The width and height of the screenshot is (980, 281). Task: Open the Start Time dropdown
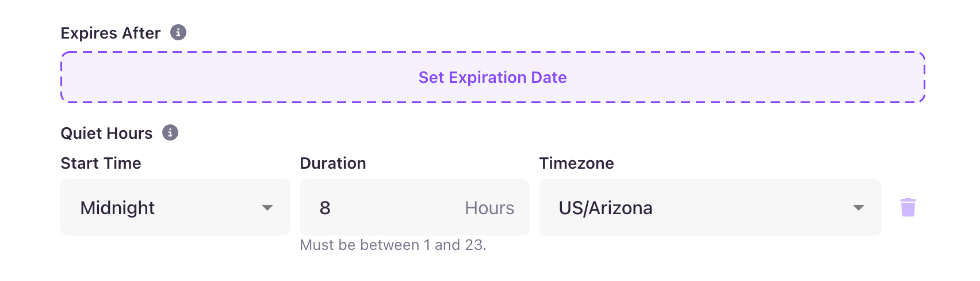(x=175, y=207)
